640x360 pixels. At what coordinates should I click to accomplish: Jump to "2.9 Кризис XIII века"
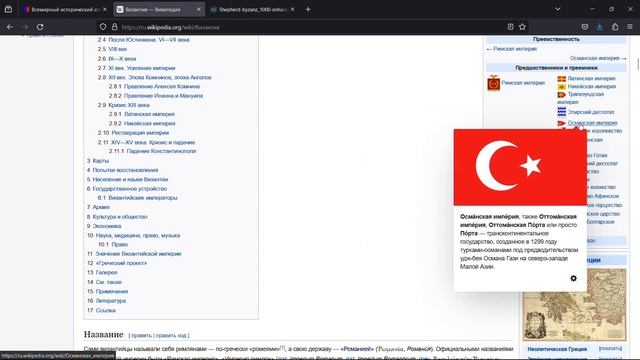124,105
